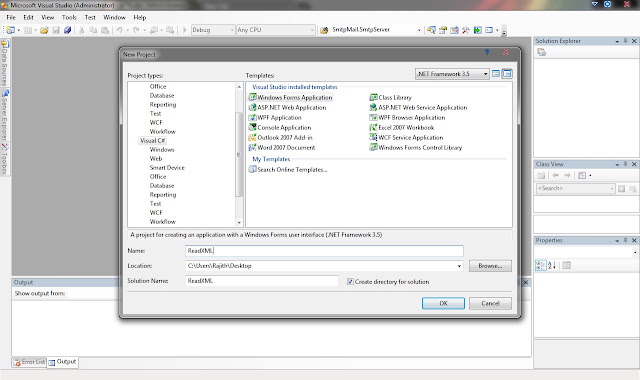Open the Tools menu

coord(69,17)
